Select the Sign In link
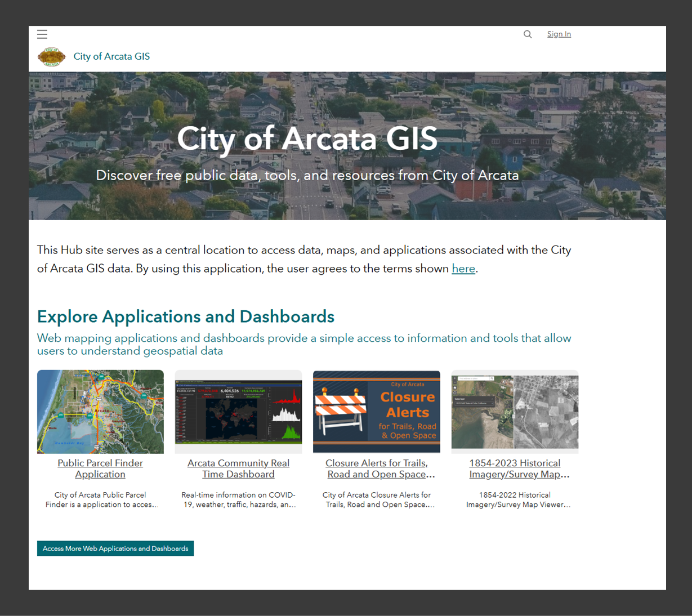692x616 pixels. tap(559, 34)
